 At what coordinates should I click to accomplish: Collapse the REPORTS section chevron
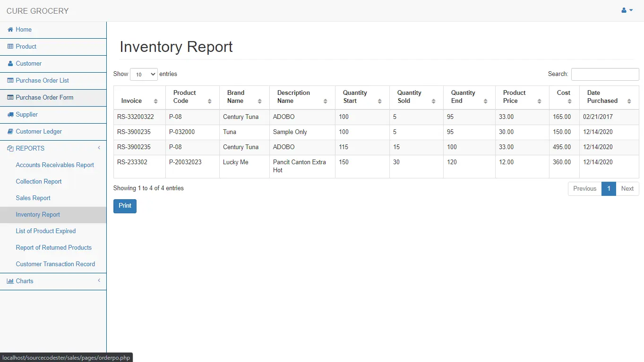(99, 148)
